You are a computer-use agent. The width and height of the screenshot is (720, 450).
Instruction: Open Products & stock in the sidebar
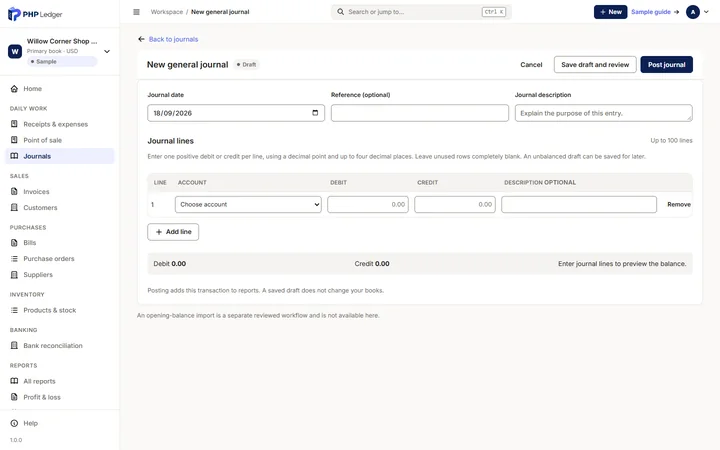(x=60, y=310)
